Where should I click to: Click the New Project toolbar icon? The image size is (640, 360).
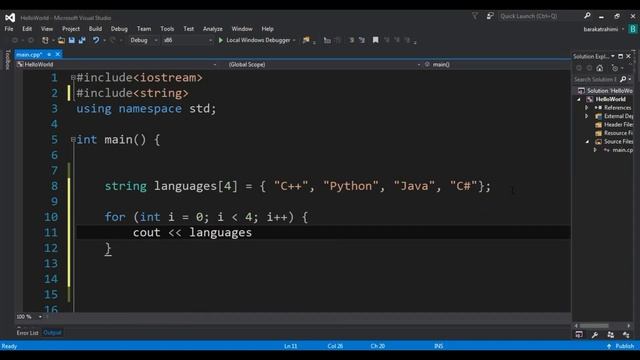click(45, 40)
